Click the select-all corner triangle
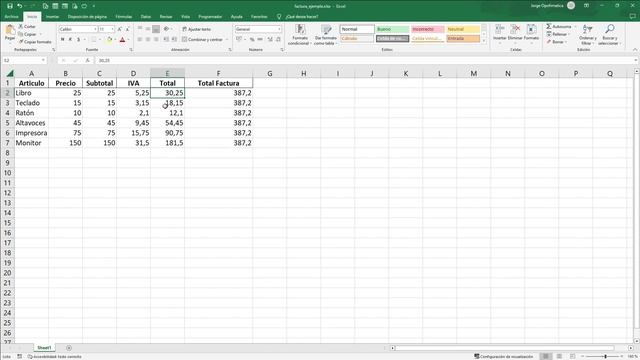640x360 pixels. (x=10, y=73)
